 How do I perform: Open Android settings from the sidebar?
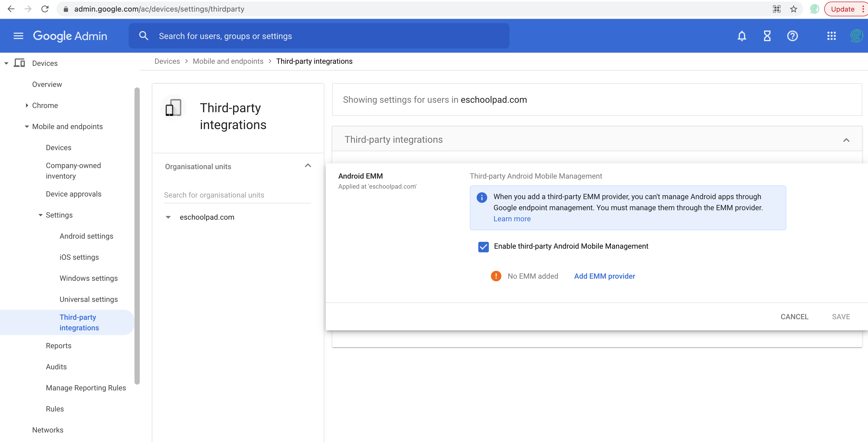86,236
